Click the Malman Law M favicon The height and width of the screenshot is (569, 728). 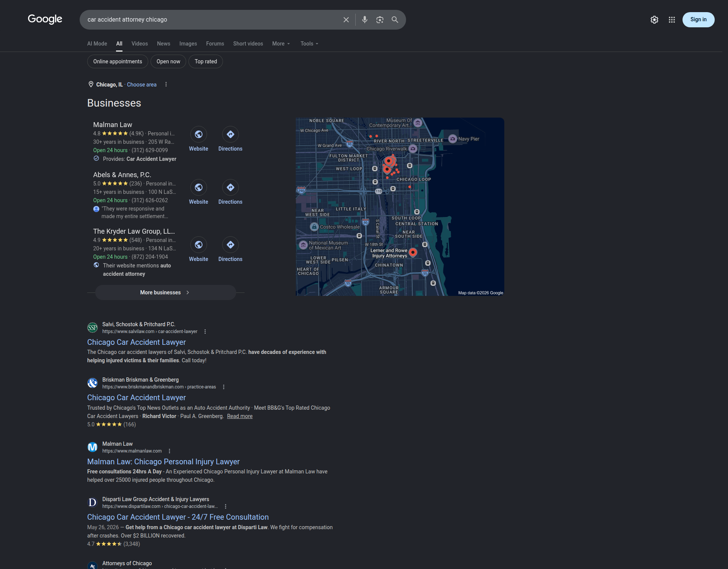point(93,447)
